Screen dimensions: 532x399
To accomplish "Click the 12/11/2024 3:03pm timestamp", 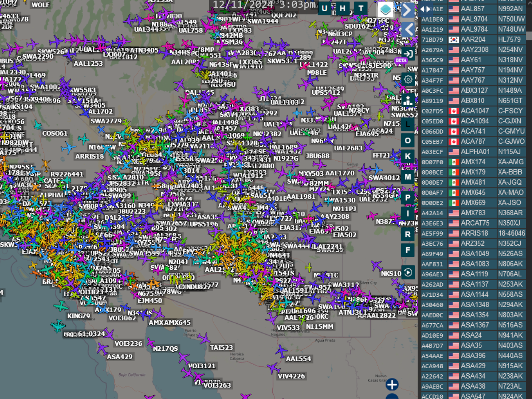I will tap(264, 5).
